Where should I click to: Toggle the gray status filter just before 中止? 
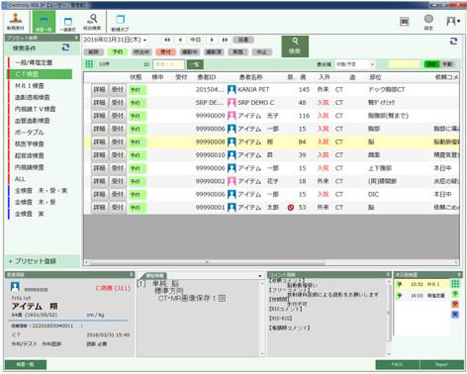coord(238,52)
